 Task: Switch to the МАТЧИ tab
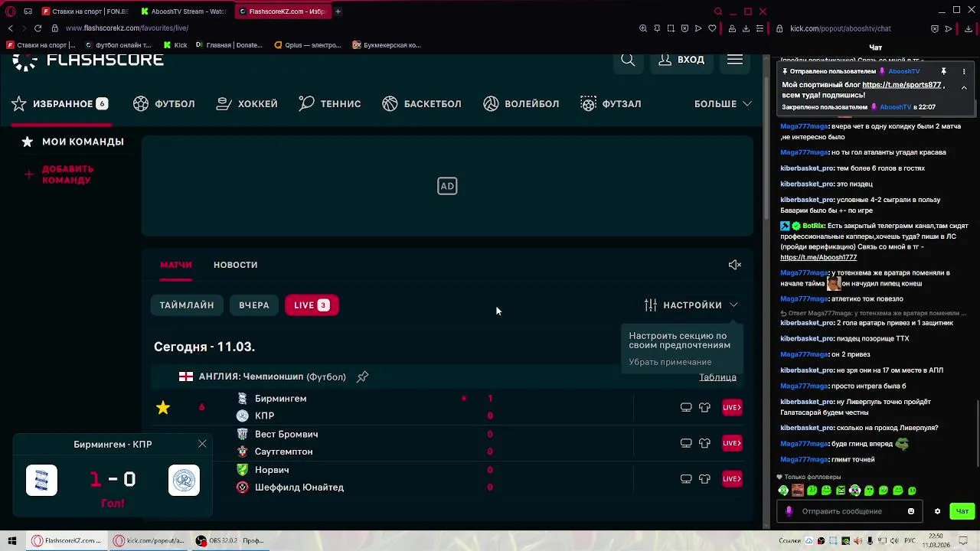(176, 265)
